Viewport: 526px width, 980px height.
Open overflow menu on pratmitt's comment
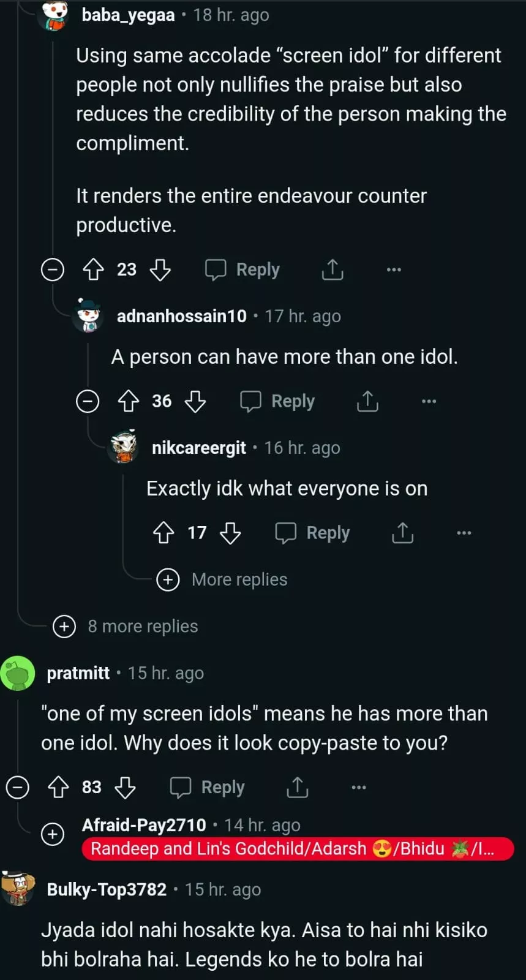pyautogui.click(x=359, y=787)
